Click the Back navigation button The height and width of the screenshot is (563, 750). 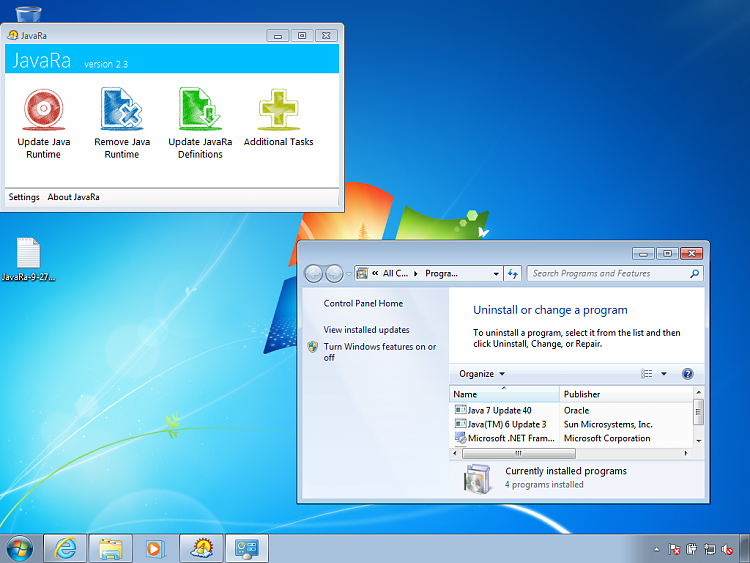click(x=314, y=274)
